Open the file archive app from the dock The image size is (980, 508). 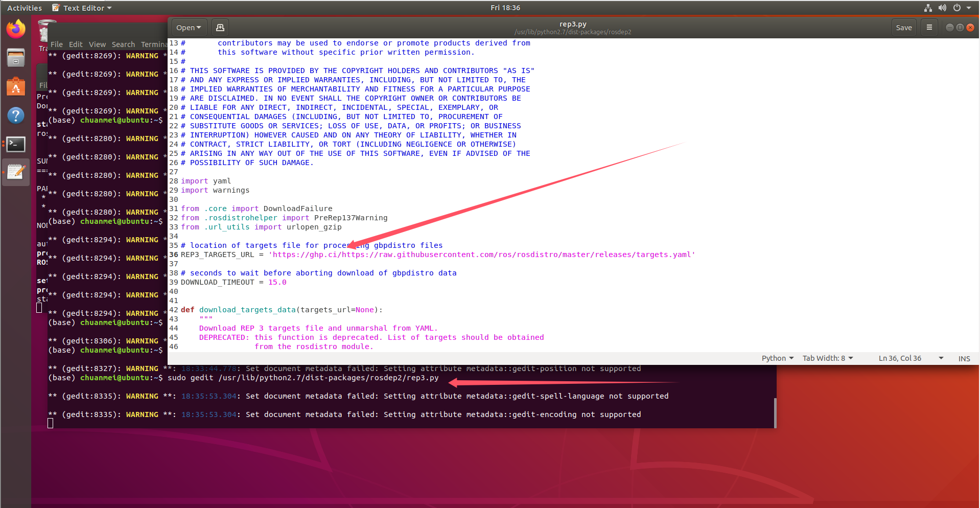coord(15,58)
